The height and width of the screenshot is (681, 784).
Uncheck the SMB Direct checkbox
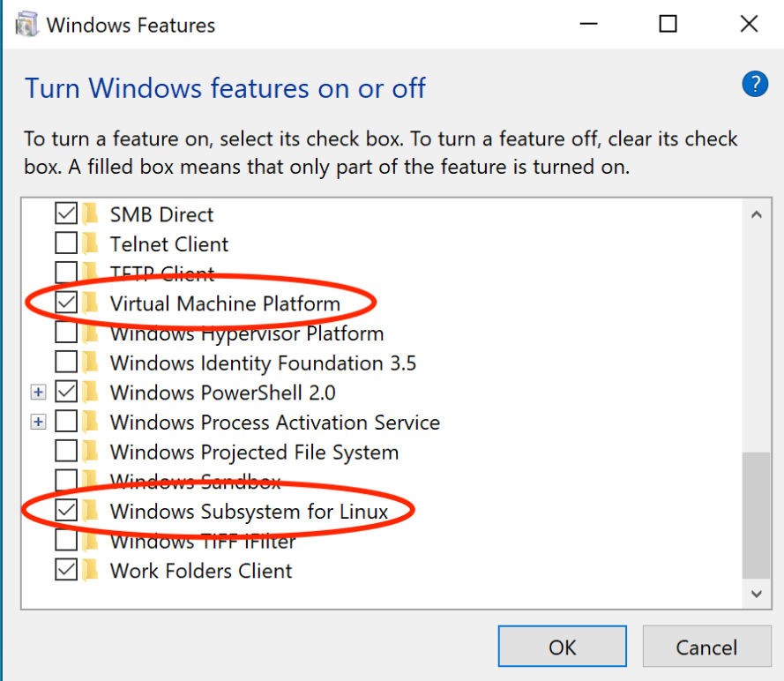tap(67, 213)
